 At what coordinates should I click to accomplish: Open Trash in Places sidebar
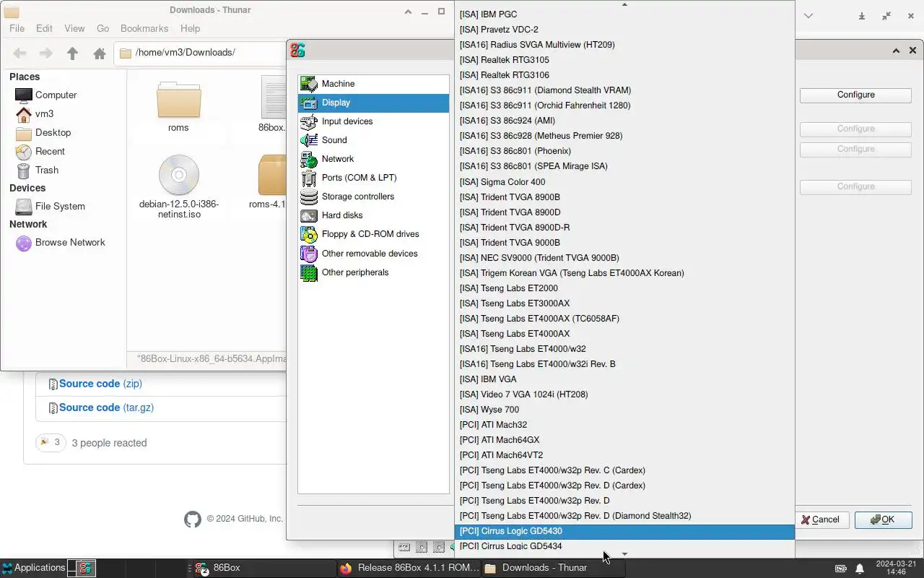pyautogui.click(x=47, y=170)
